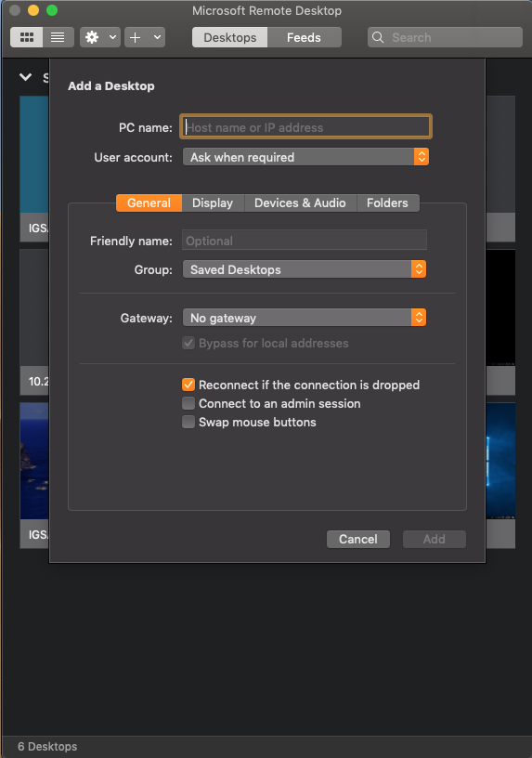Open the Devices & Audio tab

pyautogui.click(x=300, y=203)
